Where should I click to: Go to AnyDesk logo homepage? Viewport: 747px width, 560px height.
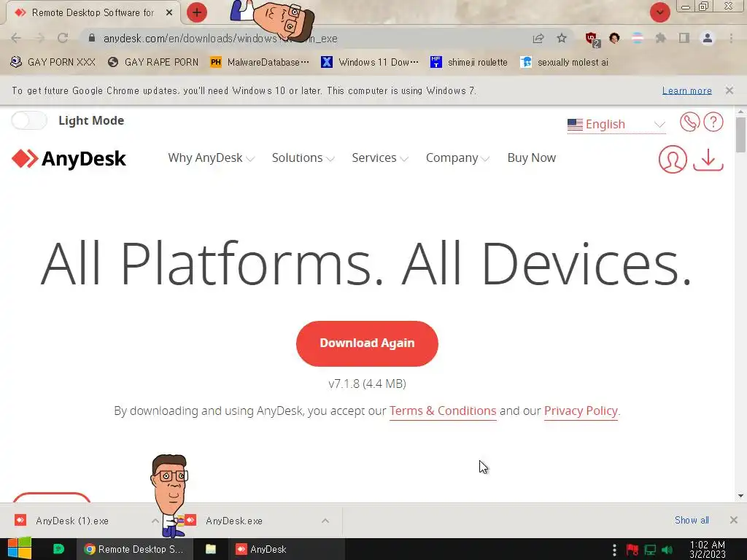69,158
